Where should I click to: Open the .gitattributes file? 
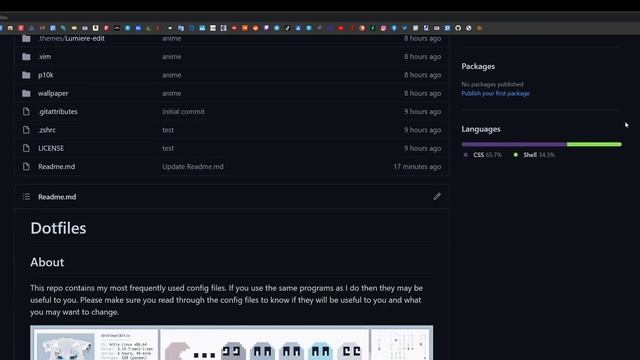coord(58,111)
